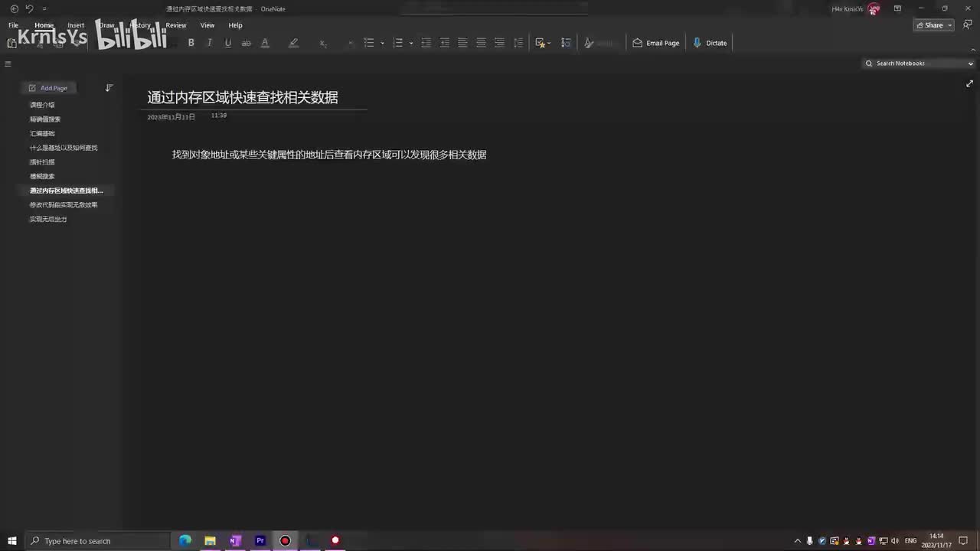Click the sort pages icon

coord(109,88)
